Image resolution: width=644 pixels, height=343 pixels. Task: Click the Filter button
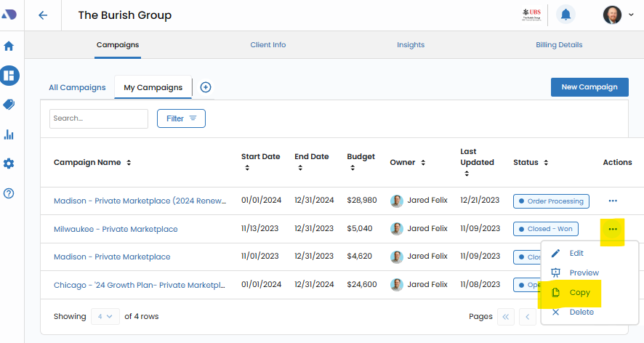pyautogui.click(x=181, y=118)
